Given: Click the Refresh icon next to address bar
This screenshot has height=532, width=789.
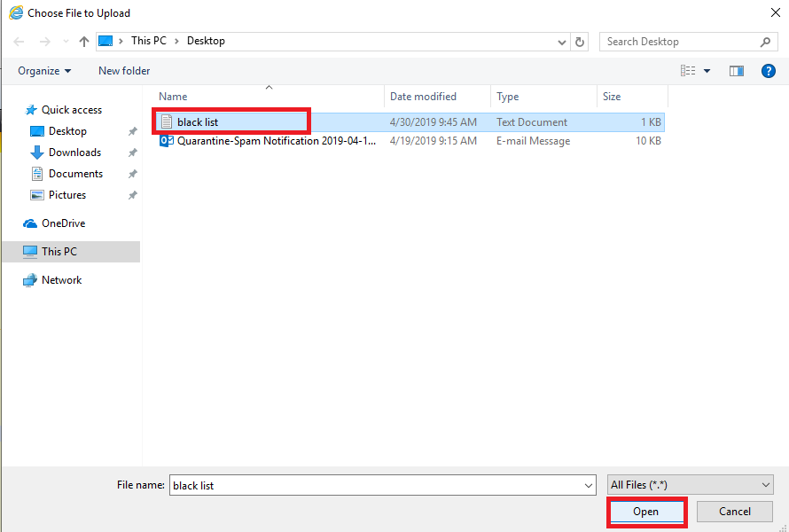Looking at the screenshot, I should click(580, 42).
